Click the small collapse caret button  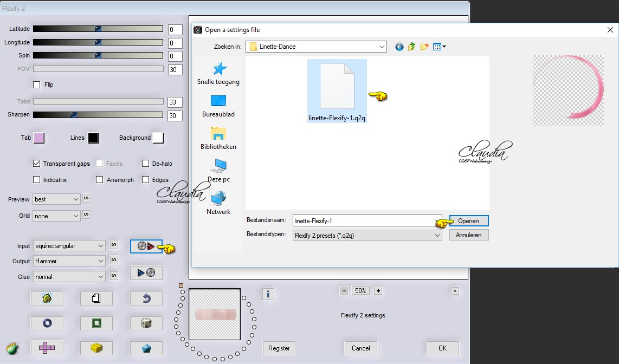point(455,291)
